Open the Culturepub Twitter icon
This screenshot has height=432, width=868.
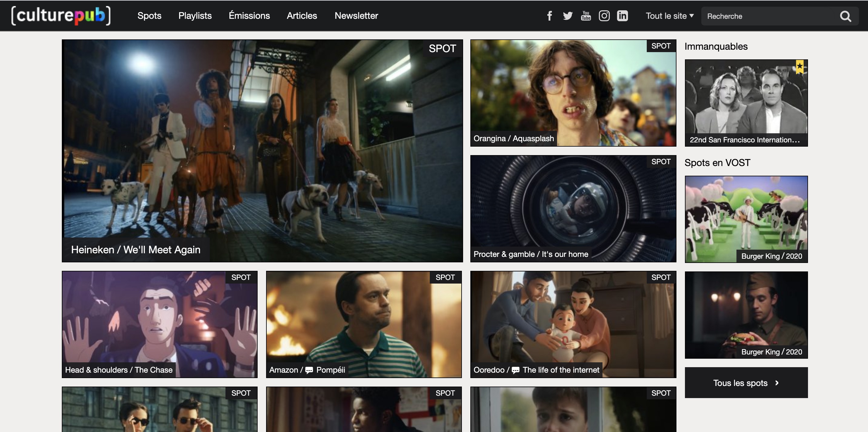pos(568,16)
